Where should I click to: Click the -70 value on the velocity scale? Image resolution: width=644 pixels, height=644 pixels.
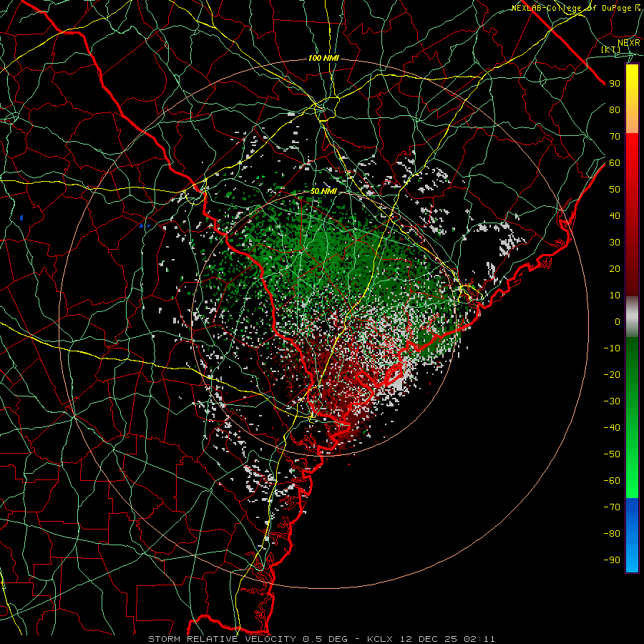(612, 507)
